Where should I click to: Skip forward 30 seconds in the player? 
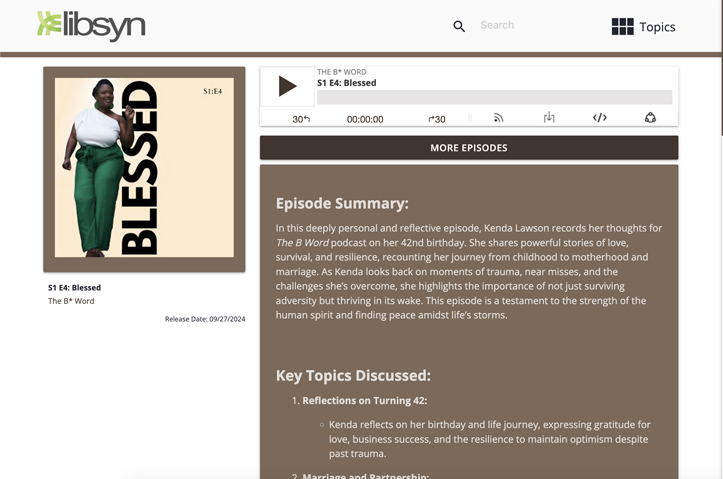[x=437, y=119]
